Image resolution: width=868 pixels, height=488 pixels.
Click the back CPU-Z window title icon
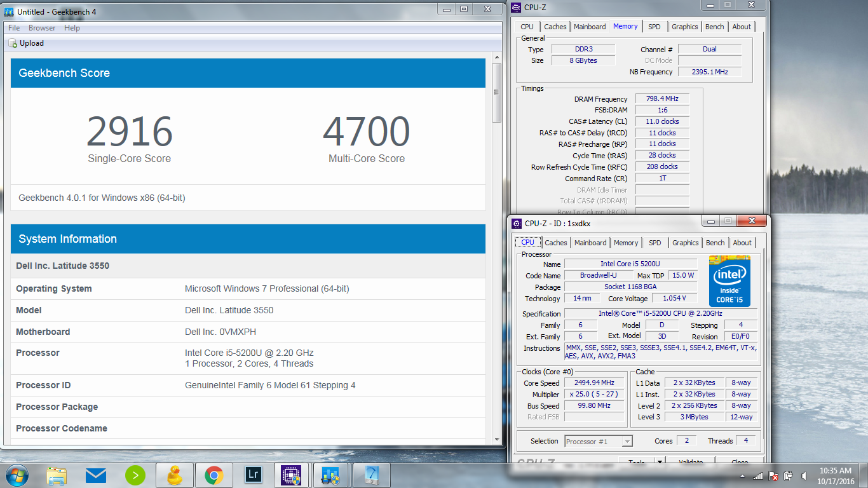517,8
